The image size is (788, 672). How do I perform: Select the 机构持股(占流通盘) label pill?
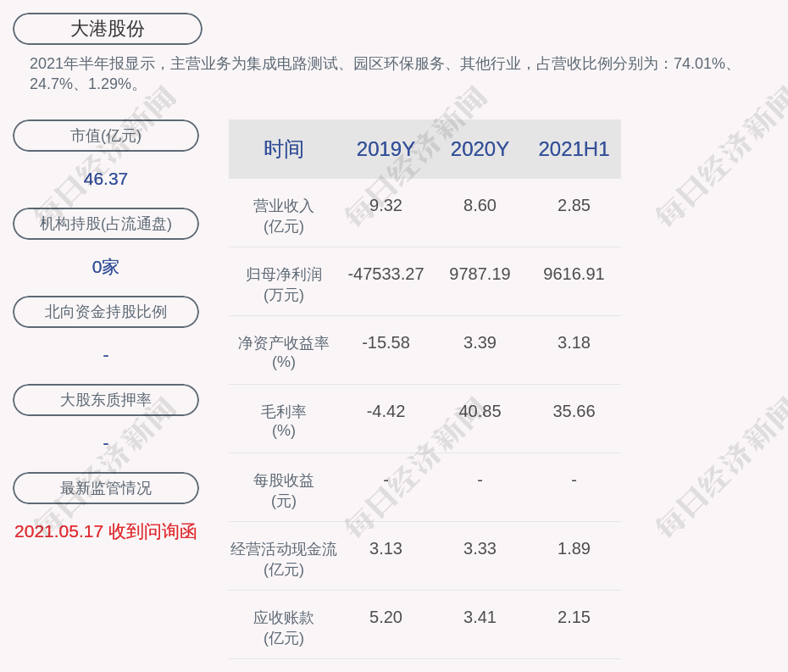106,224
